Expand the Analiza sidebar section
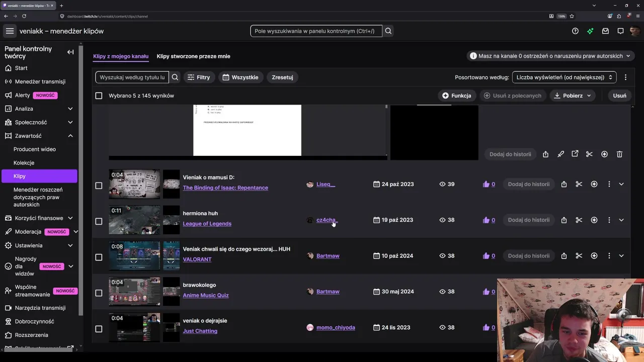The image size is (644, 362). [70, 109]
